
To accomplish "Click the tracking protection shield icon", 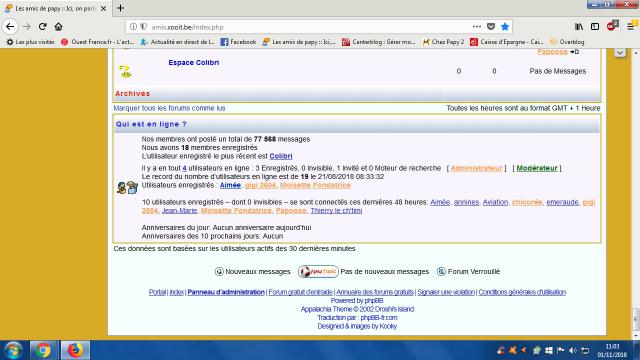I will [x=144, y=27].
